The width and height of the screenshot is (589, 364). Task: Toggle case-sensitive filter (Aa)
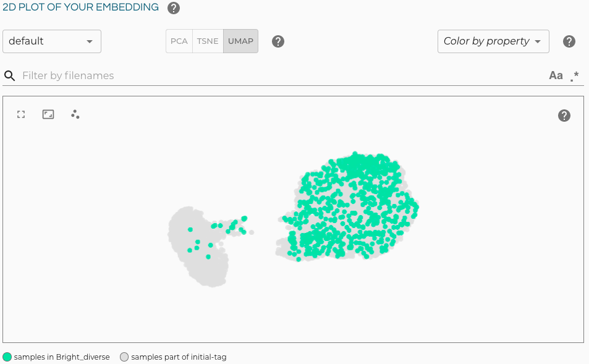[x=556, y=75]
